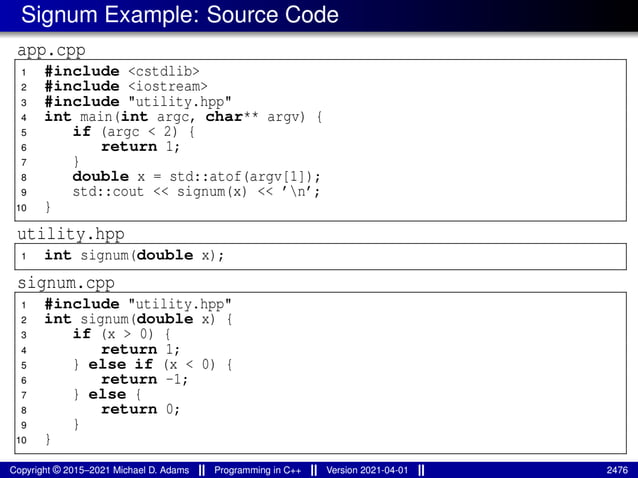Image resolution: width=638 pixels, height=478 pixels.
Task: Click the "} else if (x < 0) {" line
Action: coord(153,364)
